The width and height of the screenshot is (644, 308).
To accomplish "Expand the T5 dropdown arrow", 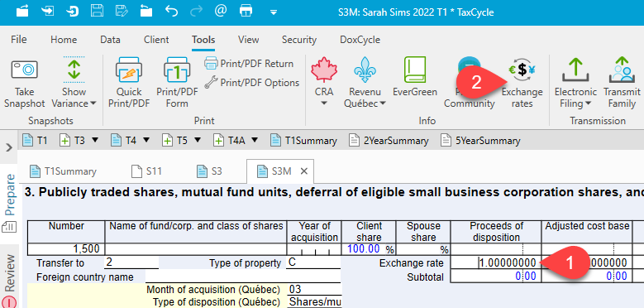I will [198, 140].
